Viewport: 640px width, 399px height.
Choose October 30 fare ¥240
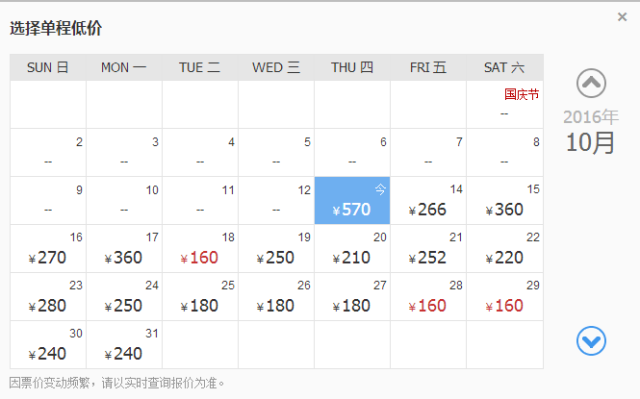(48, 345)
